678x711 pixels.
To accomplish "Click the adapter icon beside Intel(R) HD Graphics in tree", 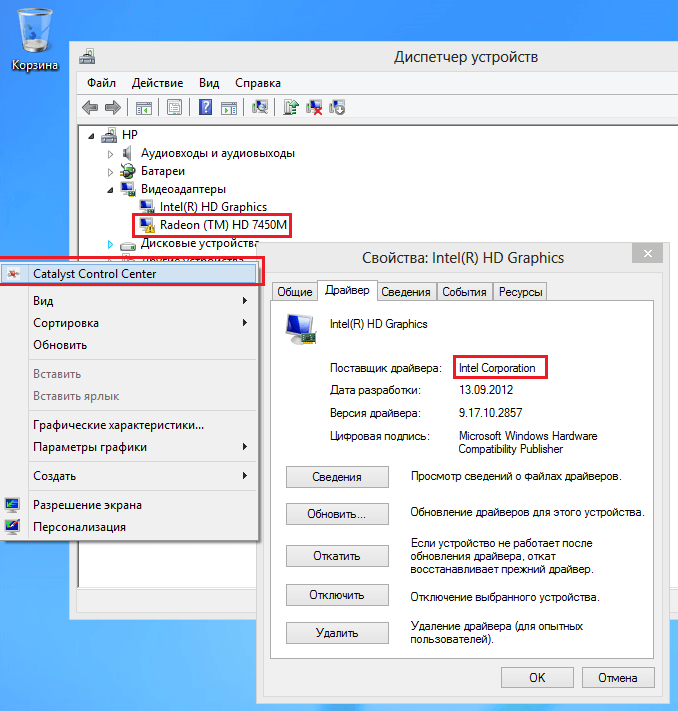I will pyautogui.click(x=147, y=207).
